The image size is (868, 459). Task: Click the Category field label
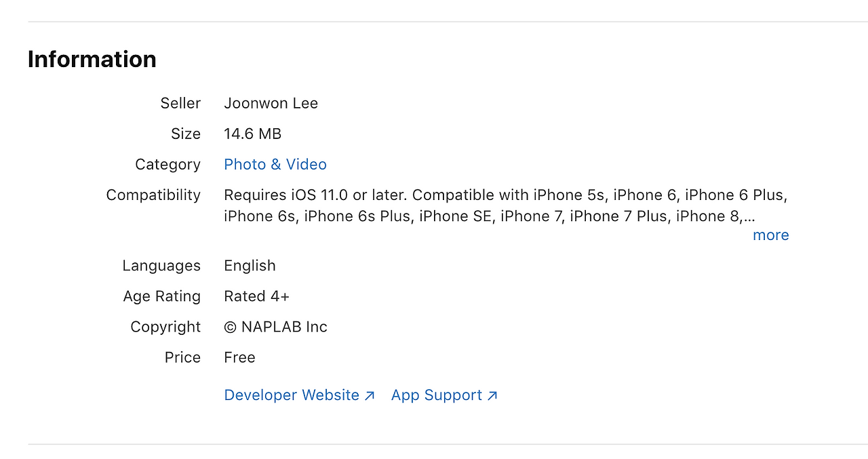167,164
